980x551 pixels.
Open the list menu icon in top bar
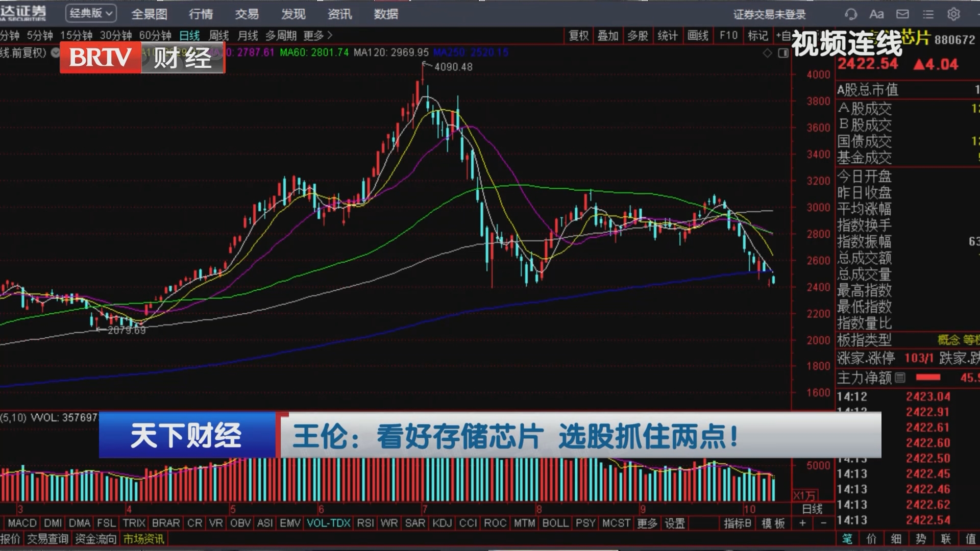click(x=928, y=14)
